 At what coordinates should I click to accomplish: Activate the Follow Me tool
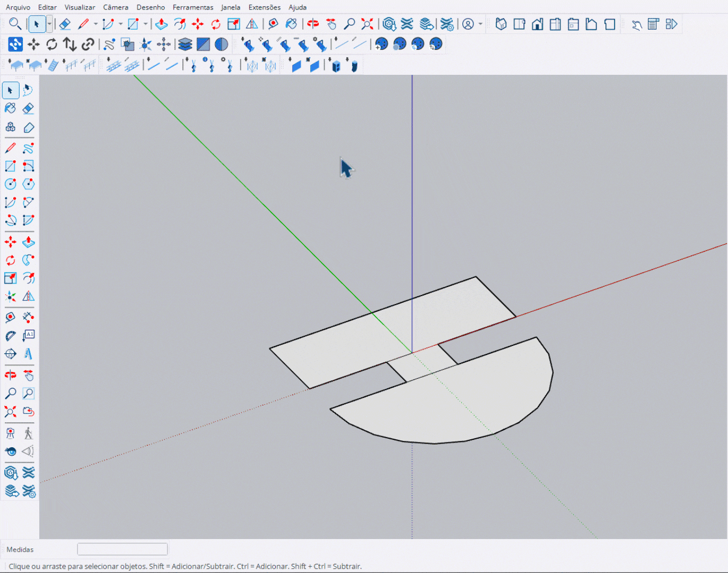point(28,260)
